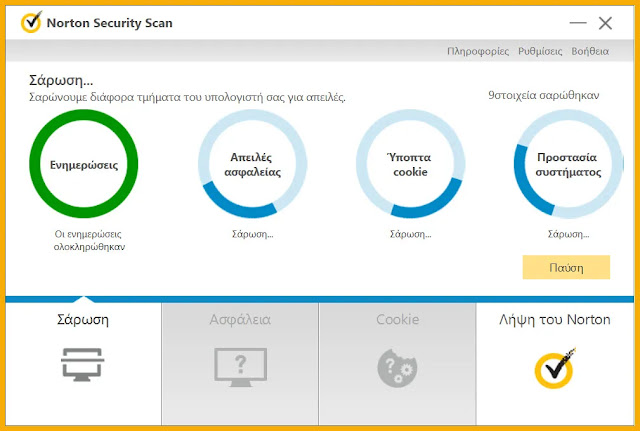
Task: Click the '9στοιχεία σαρώθηκαν' counter text
Action: coord(543,95)
